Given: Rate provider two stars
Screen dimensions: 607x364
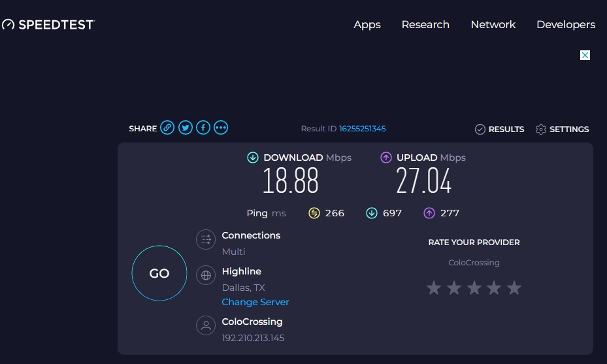Looking at the screenshot, I should tap(454, 288).
